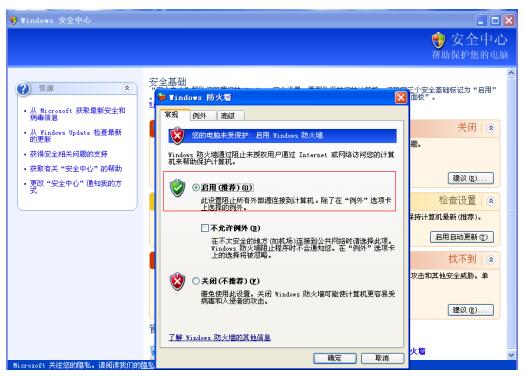
Task: Collapse the 资源 side panel
Action: [x=127, y=88]
